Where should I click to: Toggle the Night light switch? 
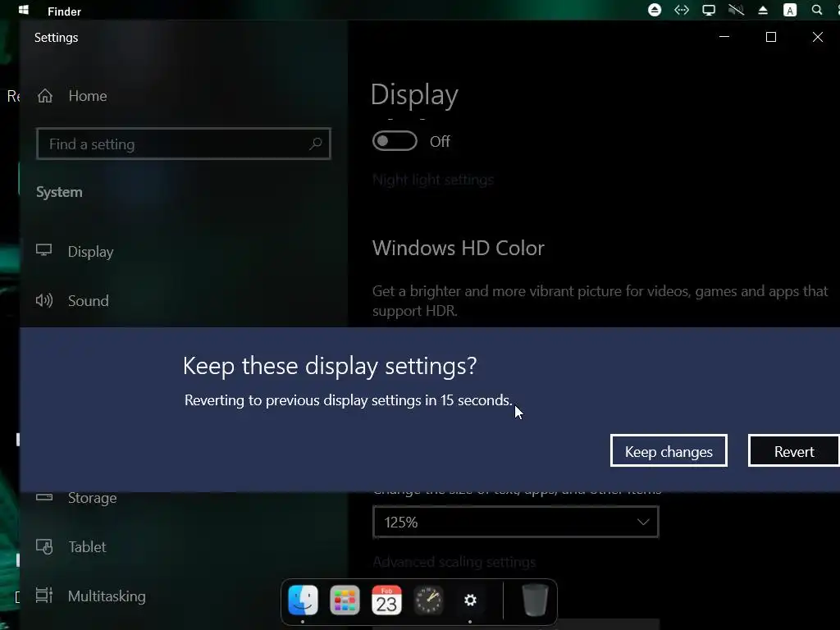pyautogui.click(x=395, y=141)
